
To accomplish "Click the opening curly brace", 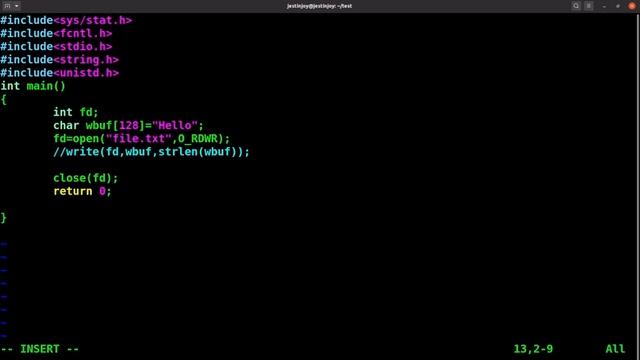I will pos(4,99).
